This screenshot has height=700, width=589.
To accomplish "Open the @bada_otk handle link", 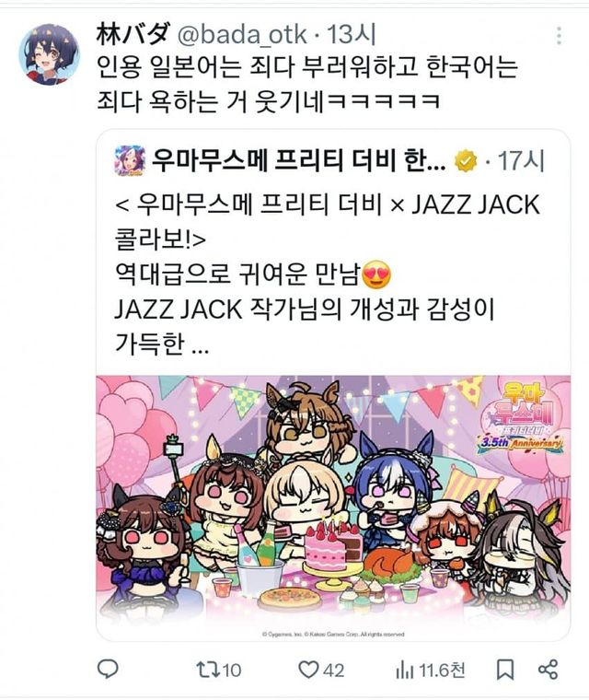I will (242, 34).
